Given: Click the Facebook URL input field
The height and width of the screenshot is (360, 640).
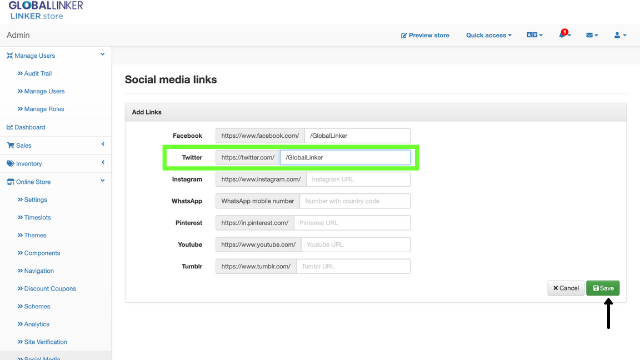Looking at the screenshot, I should 358,136.
